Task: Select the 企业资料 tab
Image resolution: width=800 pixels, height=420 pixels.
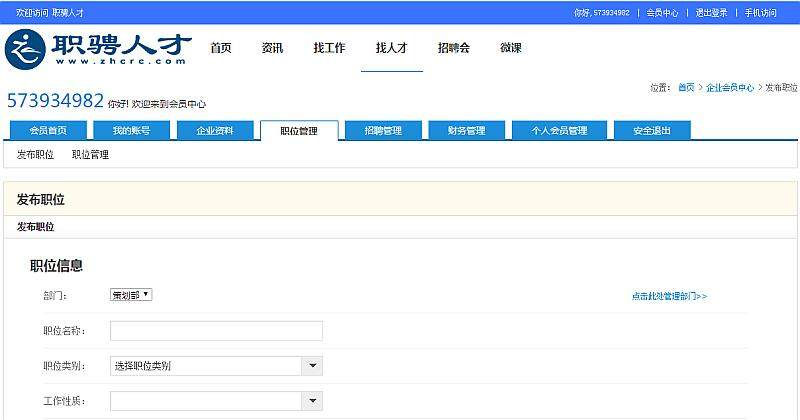Action: coord(215,131)
